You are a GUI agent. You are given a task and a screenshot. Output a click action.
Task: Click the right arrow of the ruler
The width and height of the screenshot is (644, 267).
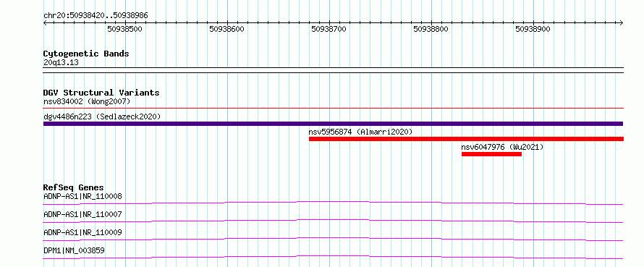click(x=622, y=23)
